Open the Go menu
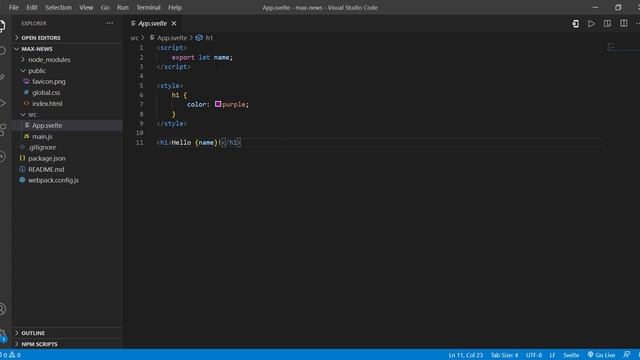Screen dimensions: 640x360 104,7
